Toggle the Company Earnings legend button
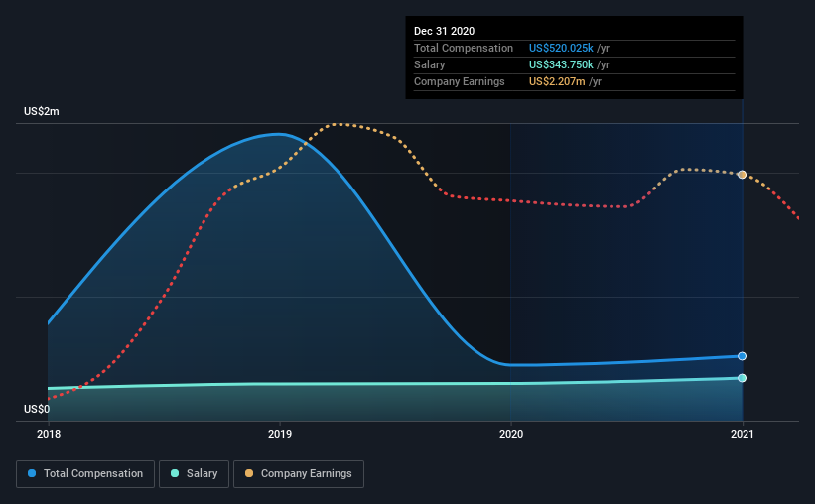 (299, 474)
